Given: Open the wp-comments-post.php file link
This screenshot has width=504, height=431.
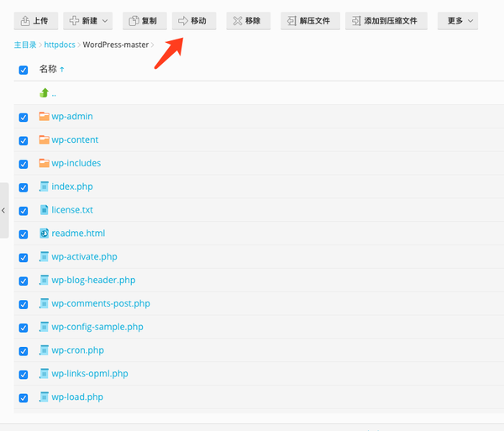Looking at the screenshot, I should [101, 304].
